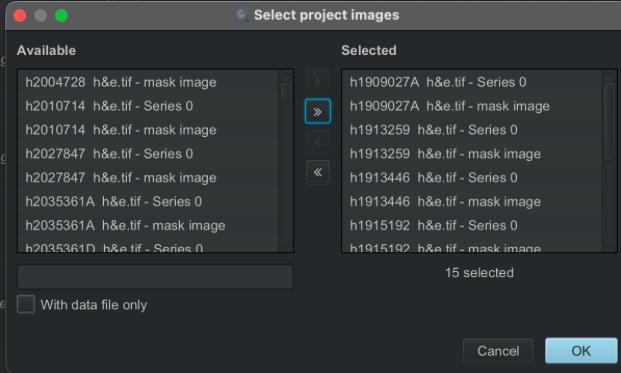621x373 pixels.
Task: Click the single right arrow transfer button
Action: pyautogui.click(x=318, y=82)
